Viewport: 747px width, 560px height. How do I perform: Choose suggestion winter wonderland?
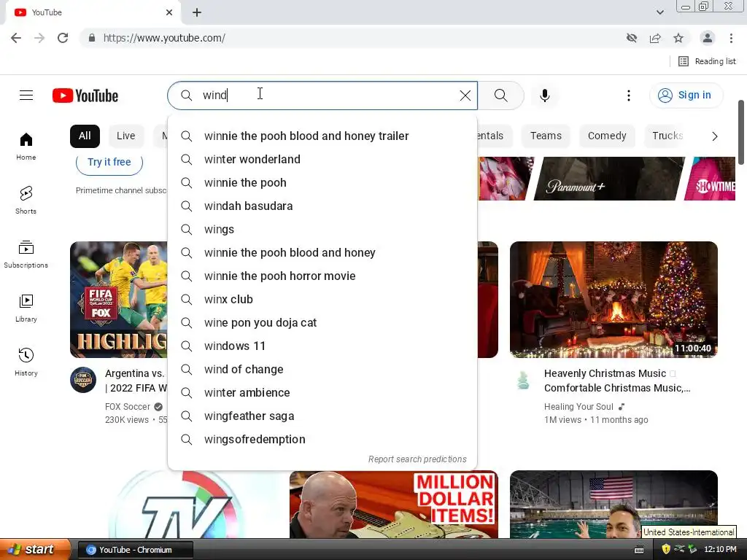click(x=322, y=160)
